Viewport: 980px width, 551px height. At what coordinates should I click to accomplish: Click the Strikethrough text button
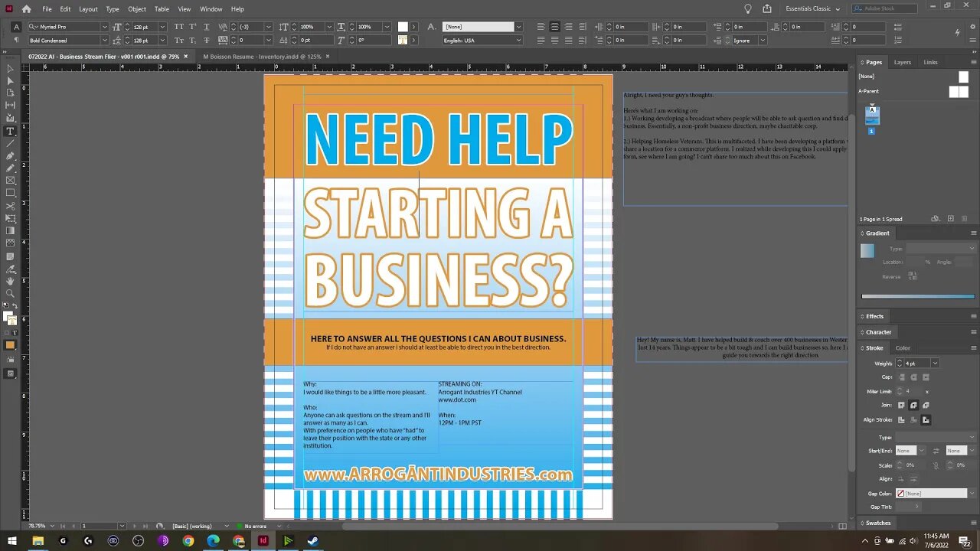(x=207, y=40)
